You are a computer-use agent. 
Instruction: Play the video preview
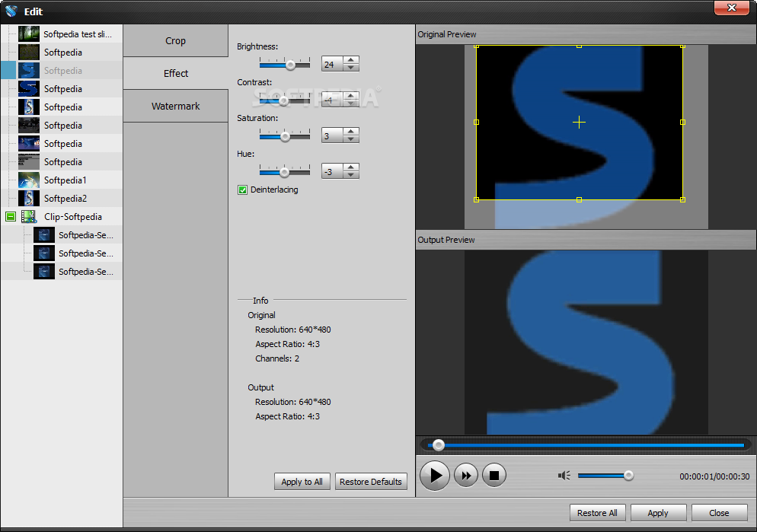click(x=435, y=476)
